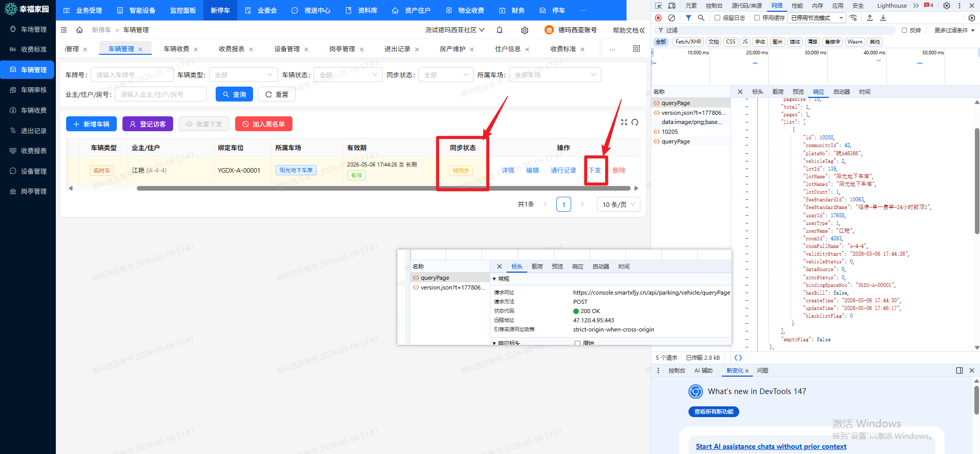Open 物业收费 top menu
Image resolution: width=980 pixels, height=454 pixels.
465,10
